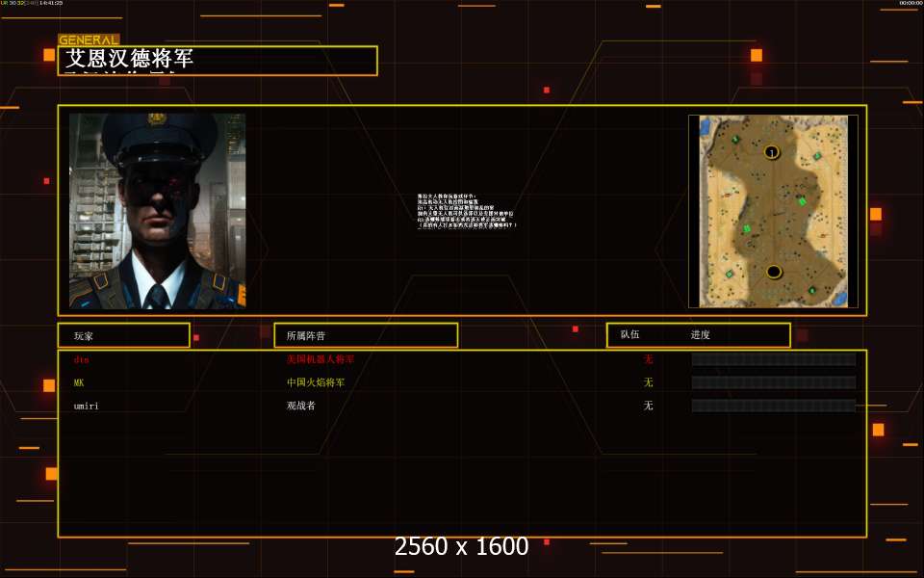Click faction 美国机器人将军
Screen dimensions: 924x578
(x=321, y=358)
